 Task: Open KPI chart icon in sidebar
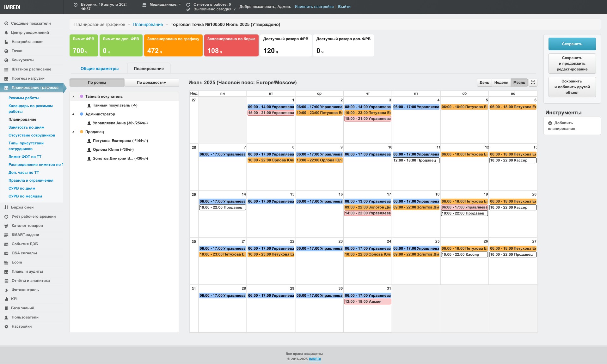6,299
